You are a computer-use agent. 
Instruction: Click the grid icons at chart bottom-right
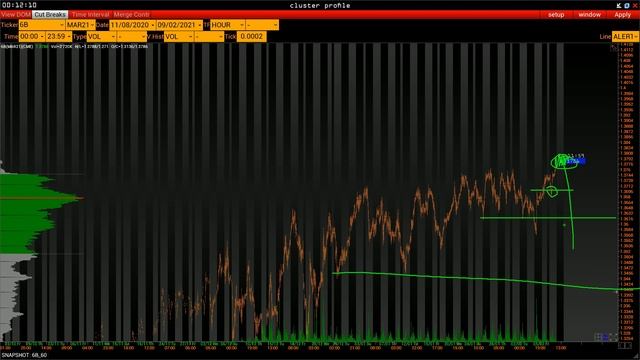tap(607, 337)
